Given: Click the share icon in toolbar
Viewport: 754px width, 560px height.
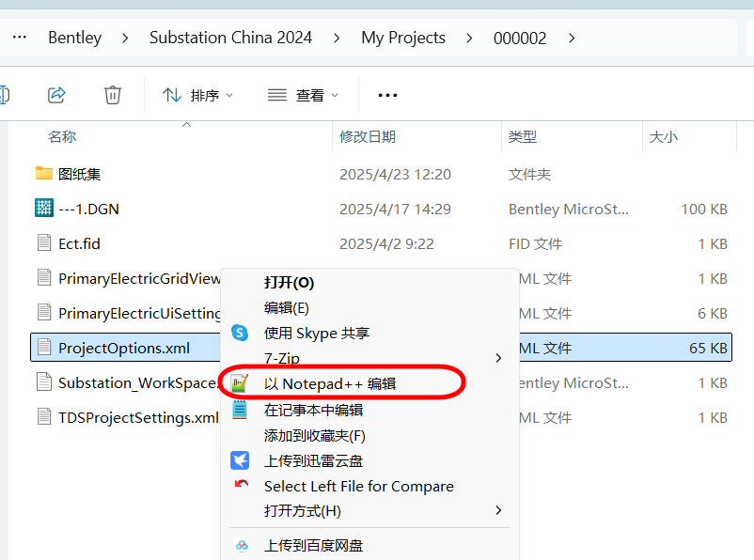Looking at the screenshot, I should [56, 95].
